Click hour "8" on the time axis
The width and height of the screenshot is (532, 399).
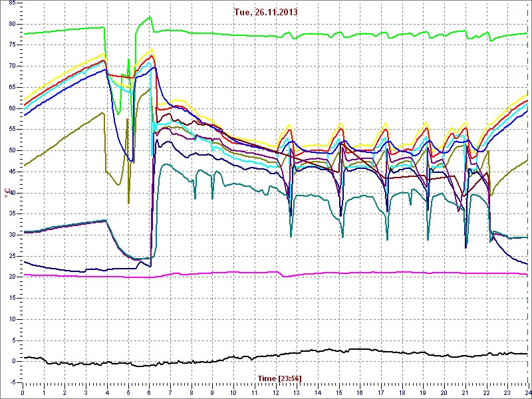pos(192,392)
